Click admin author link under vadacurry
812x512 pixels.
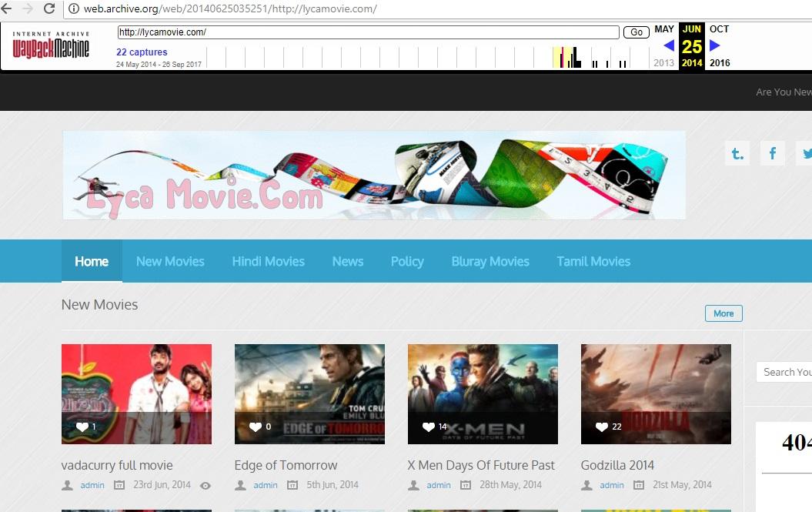click(92, 485)
